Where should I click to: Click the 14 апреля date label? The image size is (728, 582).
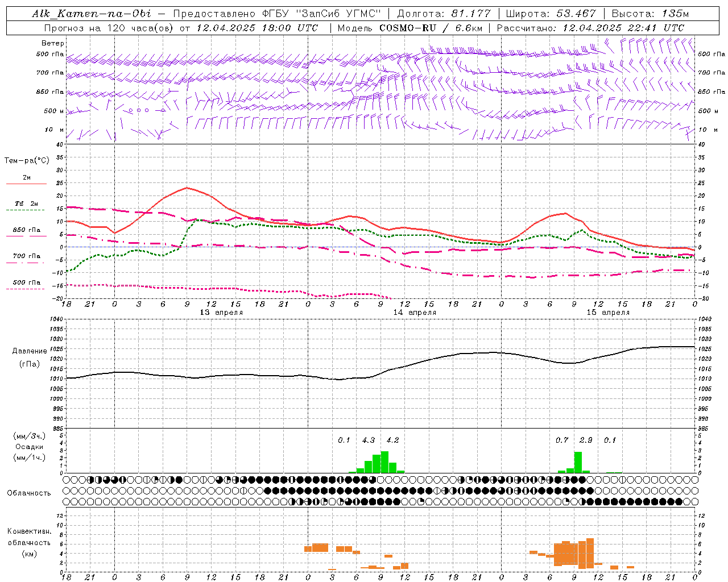pos(415,313)
